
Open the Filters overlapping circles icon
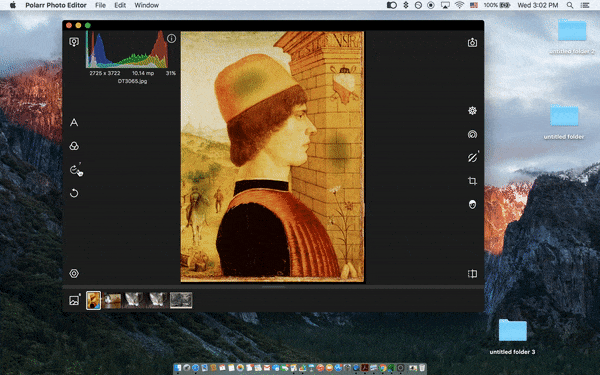click(x=74, y=146)
